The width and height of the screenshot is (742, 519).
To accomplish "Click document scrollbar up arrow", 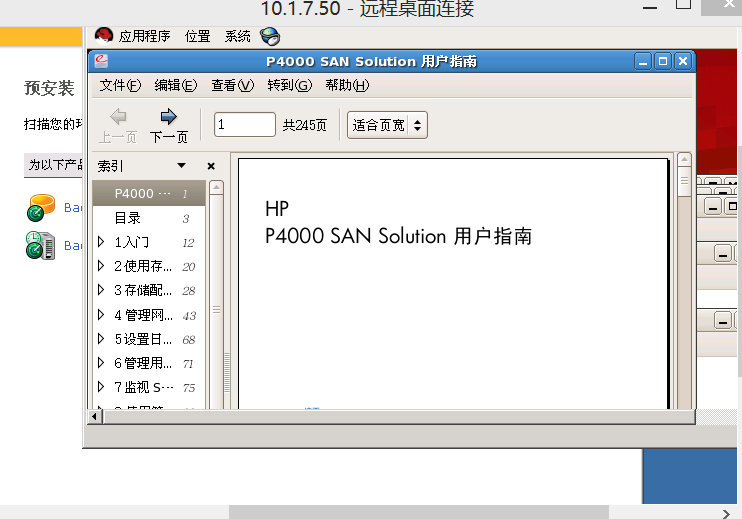I will click(684, 160).
